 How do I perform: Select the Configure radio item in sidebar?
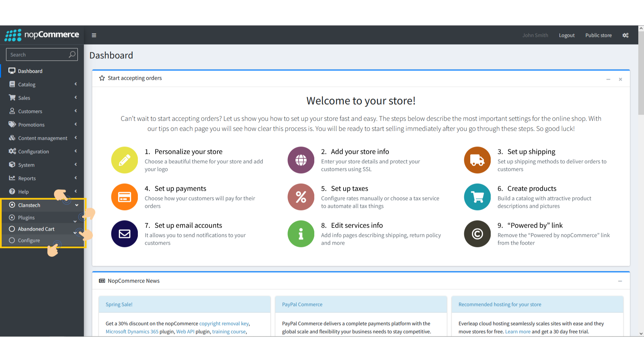[x=29, y=240]
